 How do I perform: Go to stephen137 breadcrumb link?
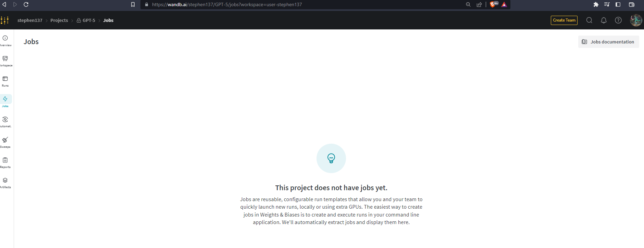30,21
